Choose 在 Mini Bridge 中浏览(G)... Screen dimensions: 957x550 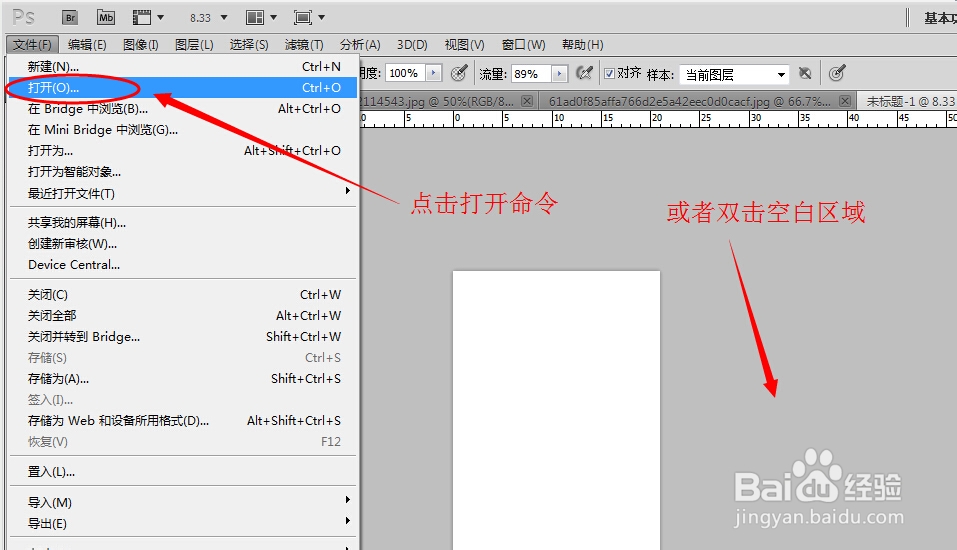183,129
